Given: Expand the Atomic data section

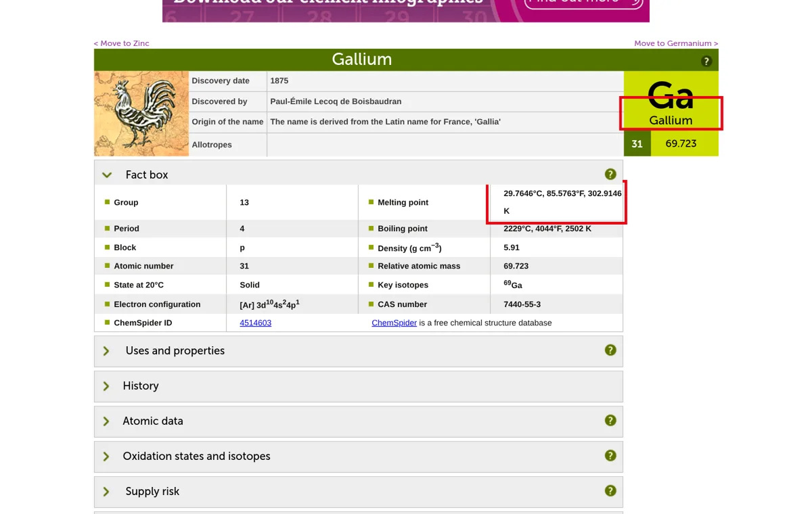Looking at the screenshot, I should click(x=106, y=421).
